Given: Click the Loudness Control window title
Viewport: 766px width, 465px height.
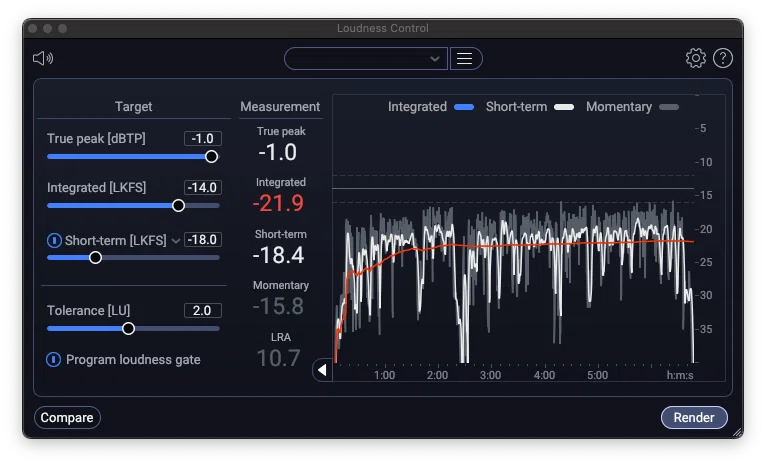Looking at the screenshot, I should (x=383, y=28).
